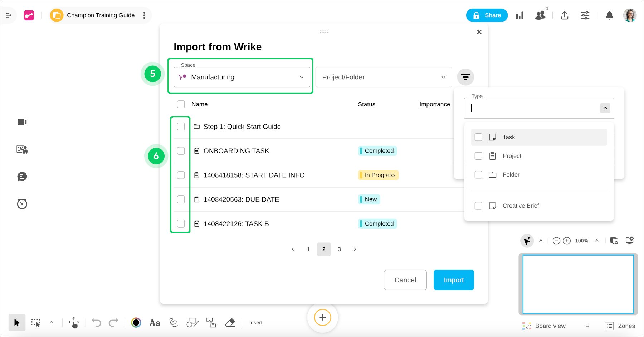The image size is (644, 337).
Task: Open the Project/Folder dropdown
Action: click(x=384, y=77)
